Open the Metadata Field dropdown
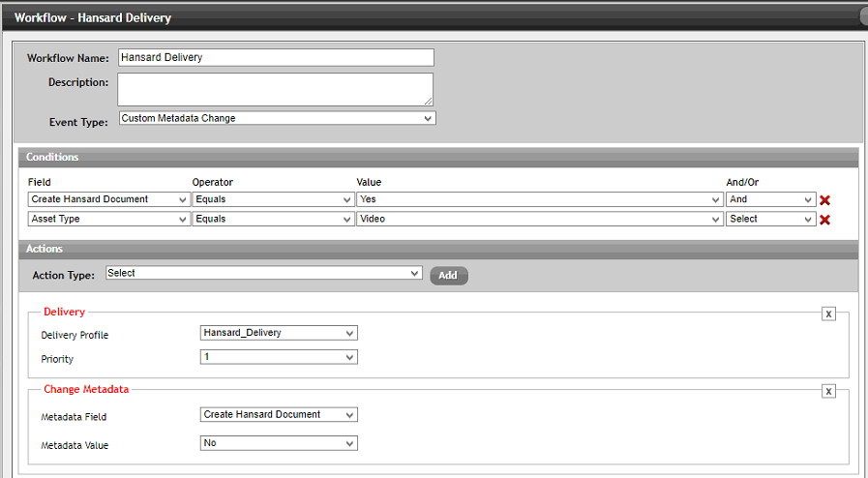 (x=279, y=414)
